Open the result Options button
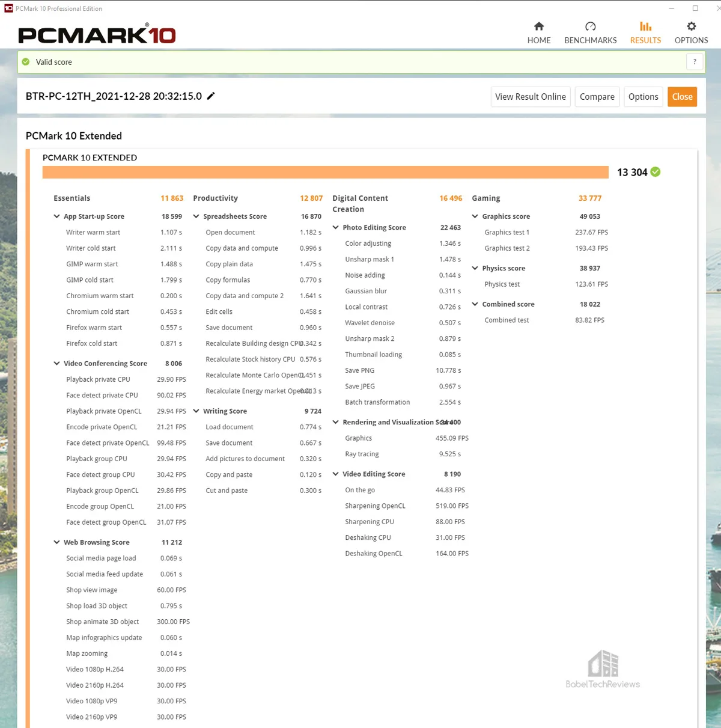The width and height of the screenshot is (721, 728). pos(643,97)
